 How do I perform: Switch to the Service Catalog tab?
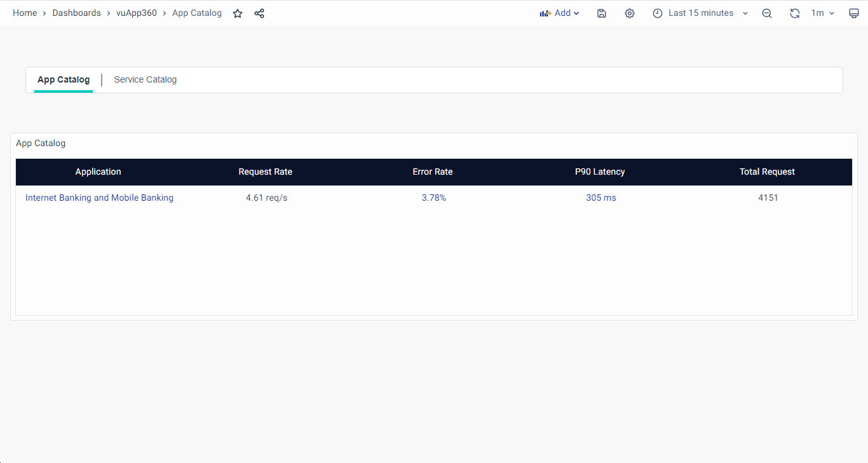pyautogui.click(x=146, y=80)
